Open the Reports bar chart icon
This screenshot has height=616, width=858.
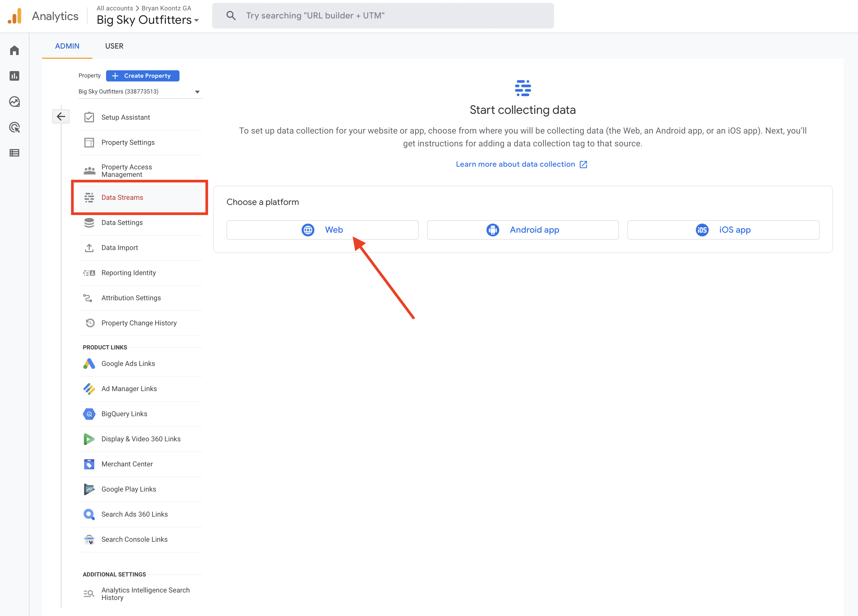coord(14,76)
